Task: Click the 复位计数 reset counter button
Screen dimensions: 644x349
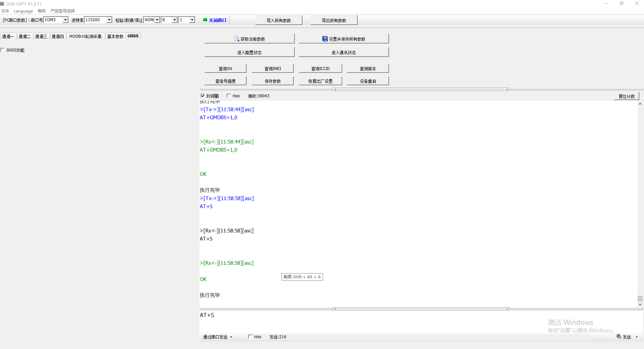Action: [x=626, y=96]
